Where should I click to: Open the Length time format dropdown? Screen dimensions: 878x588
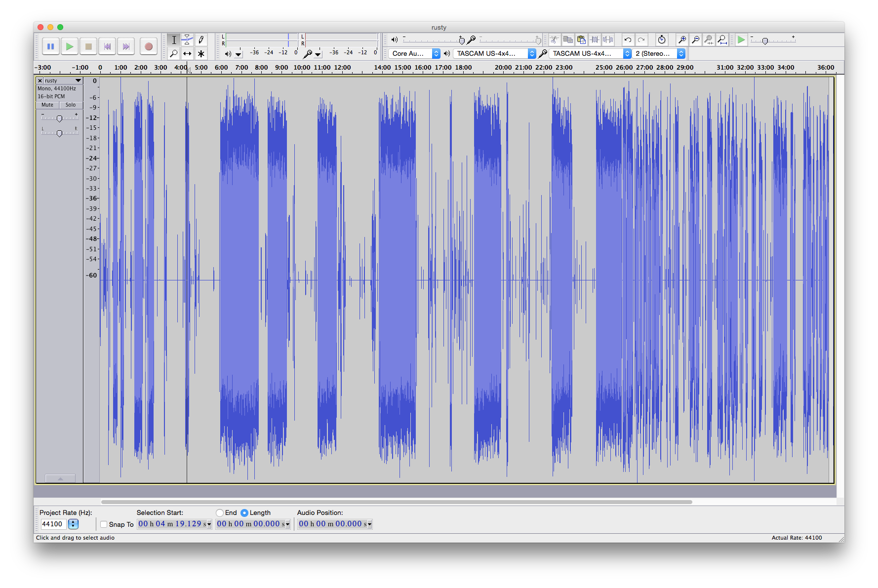287,525
